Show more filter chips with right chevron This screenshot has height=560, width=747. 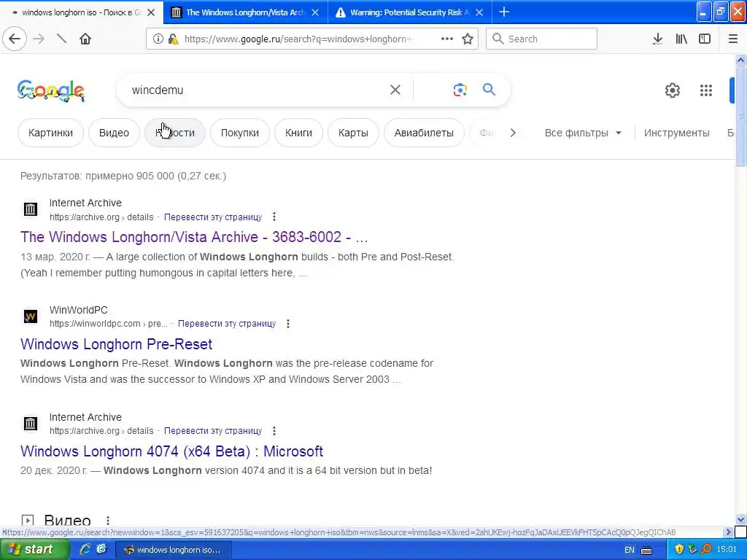[513, 133]
